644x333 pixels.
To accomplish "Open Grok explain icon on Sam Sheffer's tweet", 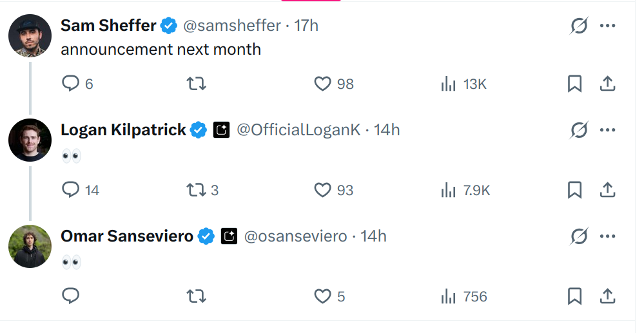I will coord(579,26).
